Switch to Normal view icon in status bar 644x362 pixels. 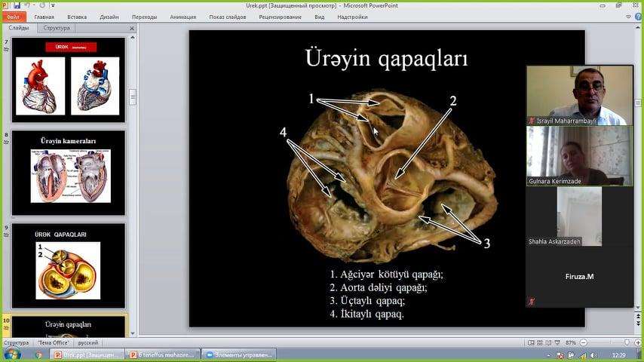pyautogui.click(x=531, y=342)
